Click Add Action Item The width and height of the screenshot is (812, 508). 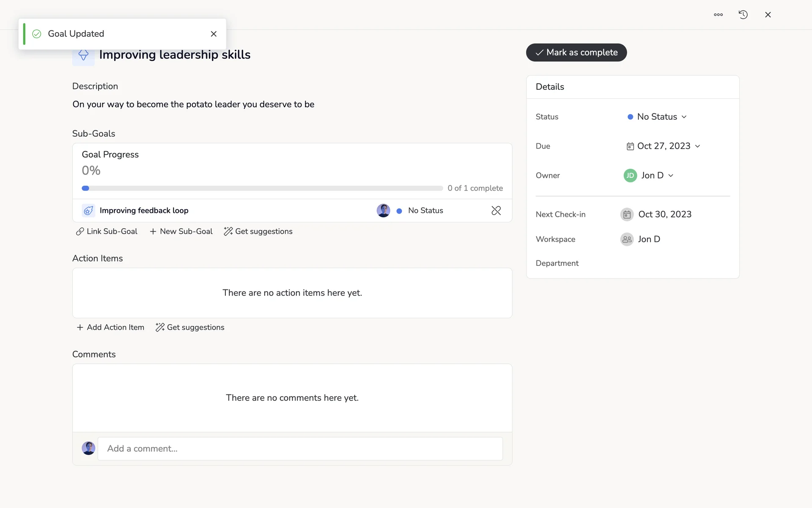pos(110,327)
